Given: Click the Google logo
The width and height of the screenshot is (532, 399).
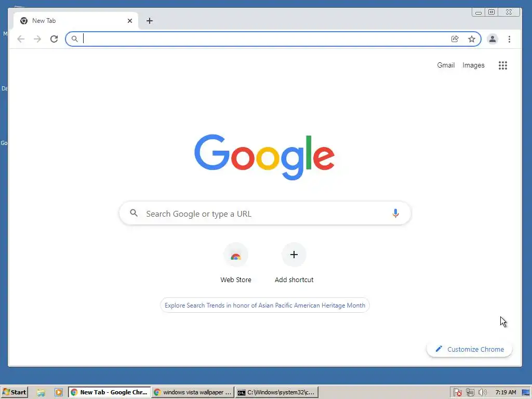Looking at the screenshot, I should [x=264, y=157].
